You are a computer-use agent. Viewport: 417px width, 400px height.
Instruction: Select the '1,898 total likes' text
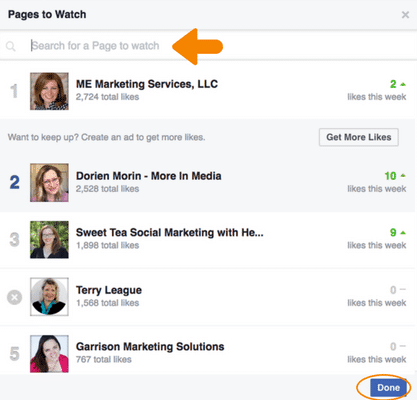tap(107, 246)
